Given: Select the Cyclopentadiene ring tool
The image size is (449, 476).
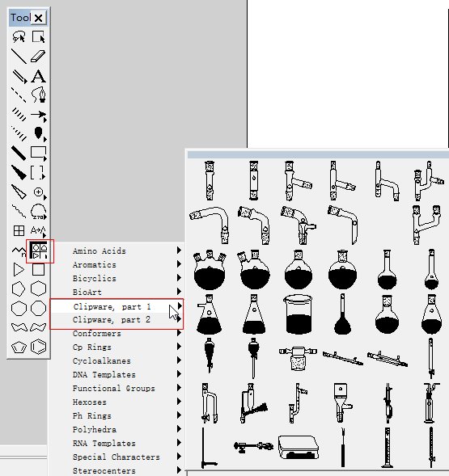Looking at the screenshot, I should (19, 347).
